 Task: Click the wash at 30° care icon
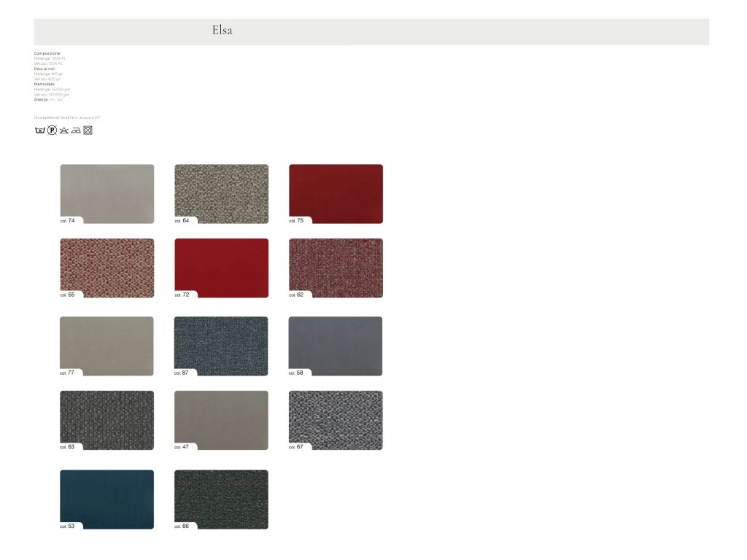pyautogui.click(x=40, y=131)
